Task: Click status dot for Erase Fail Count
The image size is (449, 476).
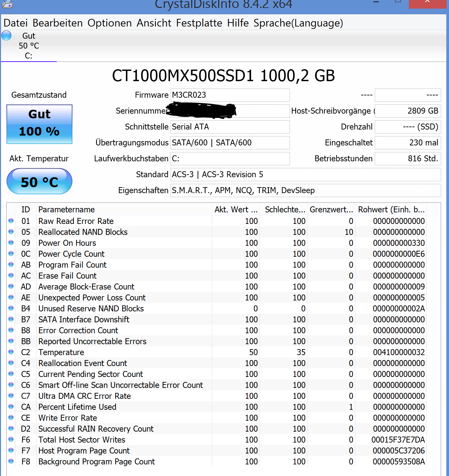Action: pos(11,275)
